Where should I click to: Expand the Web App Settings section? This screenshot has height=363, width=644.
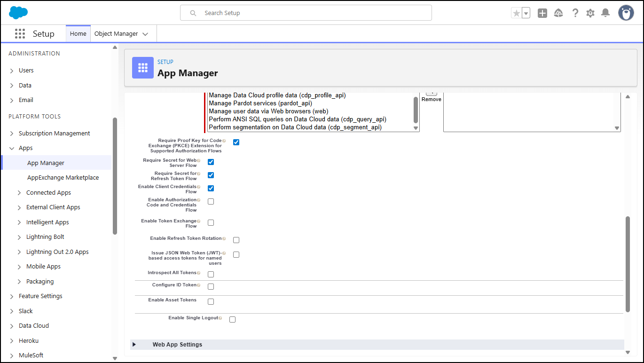134,345
